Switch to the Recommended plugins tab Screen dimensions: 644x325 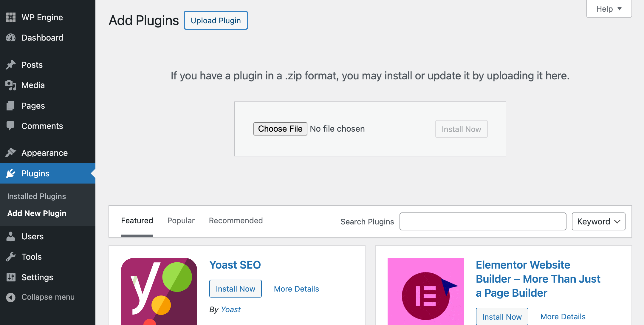click(x=236, y=221)
